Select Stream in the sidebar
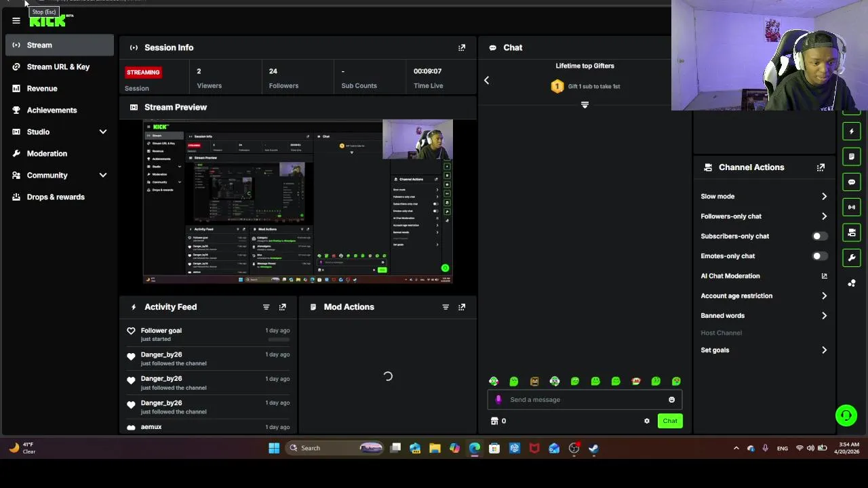 (60, 45)
